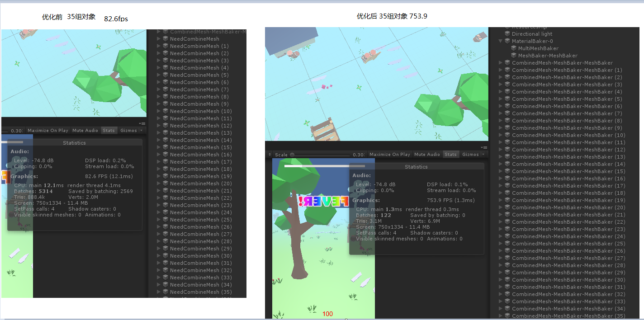This screenshot has width=644, height=320.
Task: Open Gizmos dropdown arrow in left screenshot
Action: [x=141, y=131]
